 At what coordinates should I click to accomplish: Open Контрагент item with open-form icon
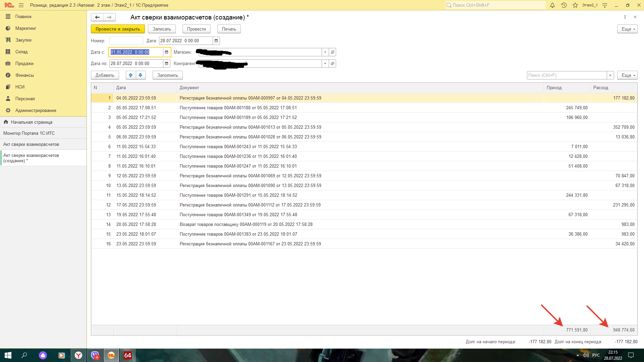click(332, 63)
